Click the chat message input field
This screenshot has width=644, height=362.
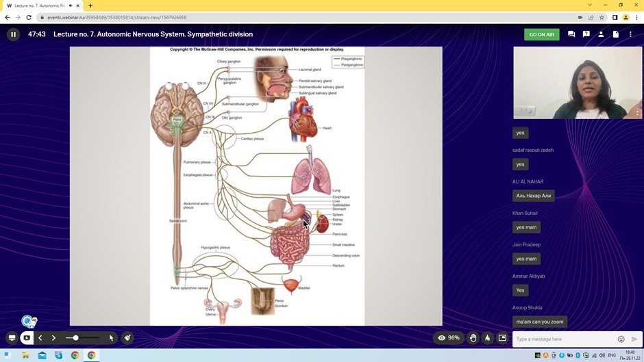(565, 339)
